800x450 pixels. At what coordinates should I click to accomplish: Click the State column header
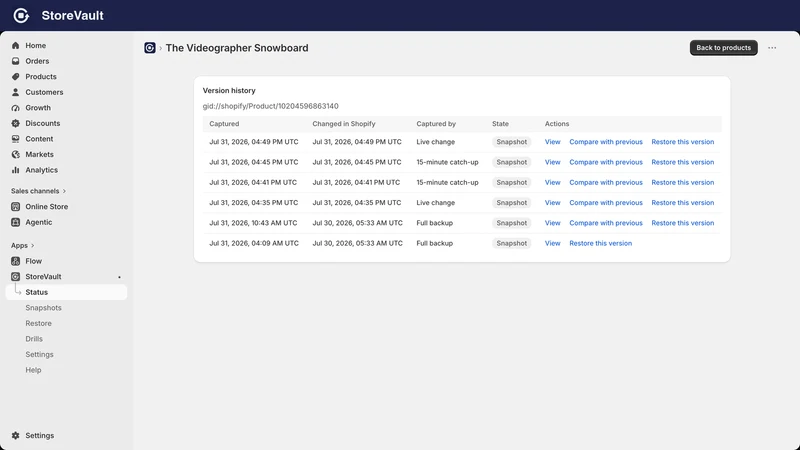tap(500, 124)
